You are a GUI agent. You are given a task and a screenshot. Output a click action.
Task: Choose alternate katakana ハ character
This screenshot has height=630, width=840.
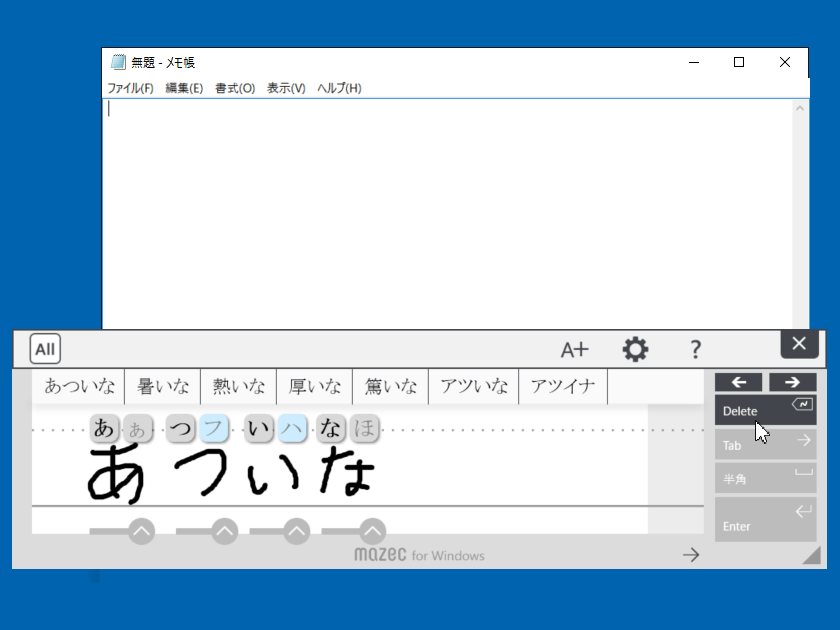292,428
